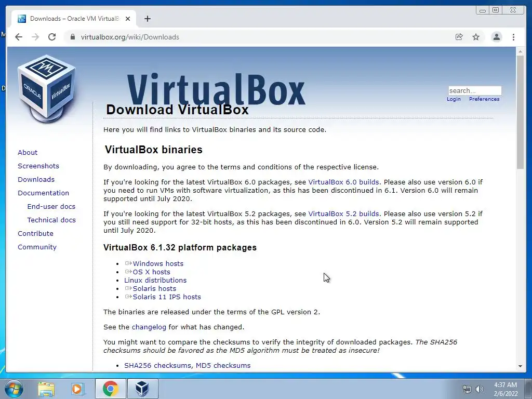The width and height of the screenshot is (532, 399).
Task: Open Community in the sidebar
Action: (x=37, y=247)
